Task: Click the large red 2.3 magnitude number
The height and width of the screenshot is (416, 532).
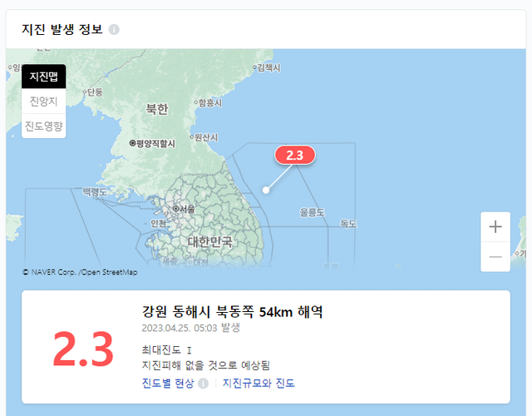Action: tap(83, 349)
